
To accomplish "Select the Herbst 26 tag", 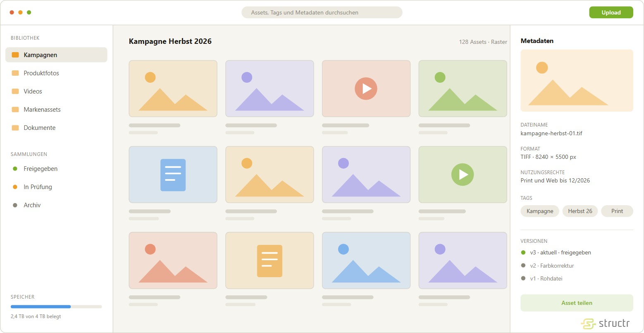I will click(x=580, y=211).
